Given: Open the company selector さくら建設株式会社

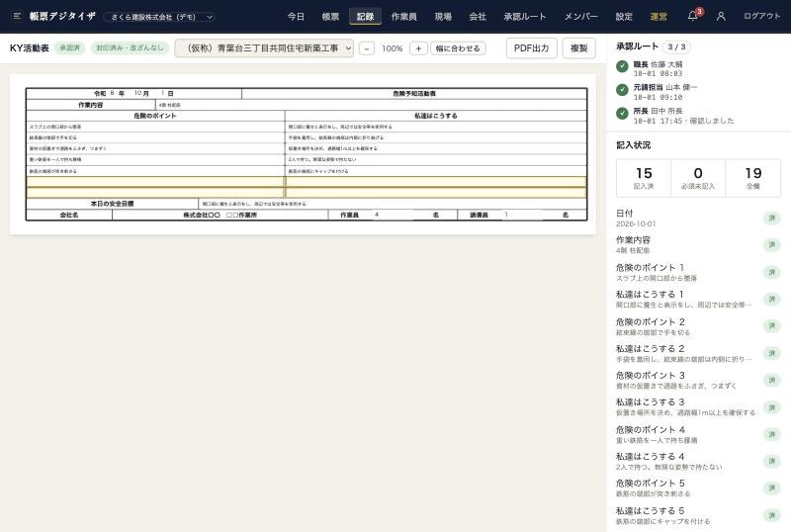Looking at the screenshot, I should click(x=160, y=17).
